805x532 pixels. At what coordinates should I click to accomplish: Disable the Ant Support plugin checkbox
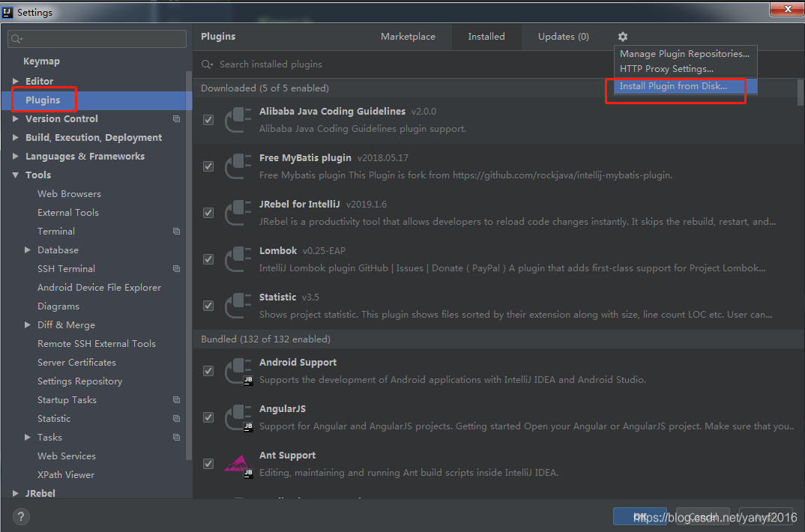208,464
